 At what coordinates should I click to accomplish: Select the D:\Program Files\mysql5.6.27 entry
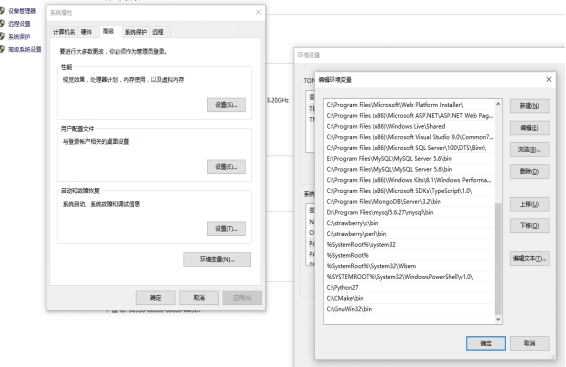click(409, 212)
